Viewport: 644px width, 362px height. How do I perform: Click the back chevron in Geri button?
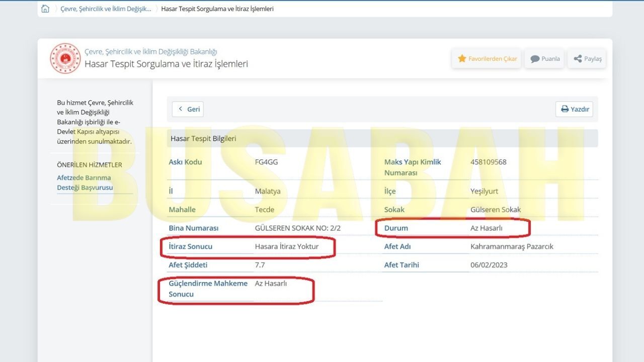point(181,109)
